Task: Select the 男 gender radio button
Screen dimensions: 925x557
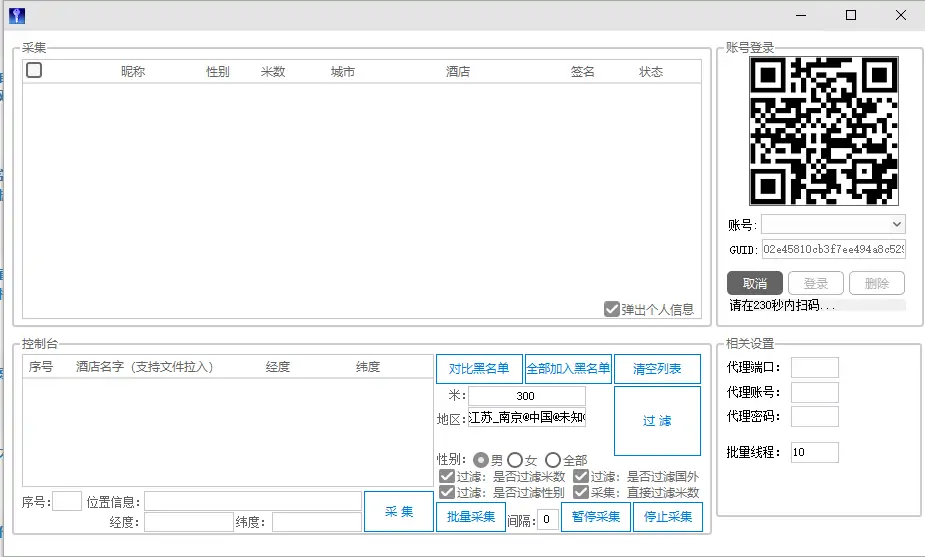Action: click(481, 460)
